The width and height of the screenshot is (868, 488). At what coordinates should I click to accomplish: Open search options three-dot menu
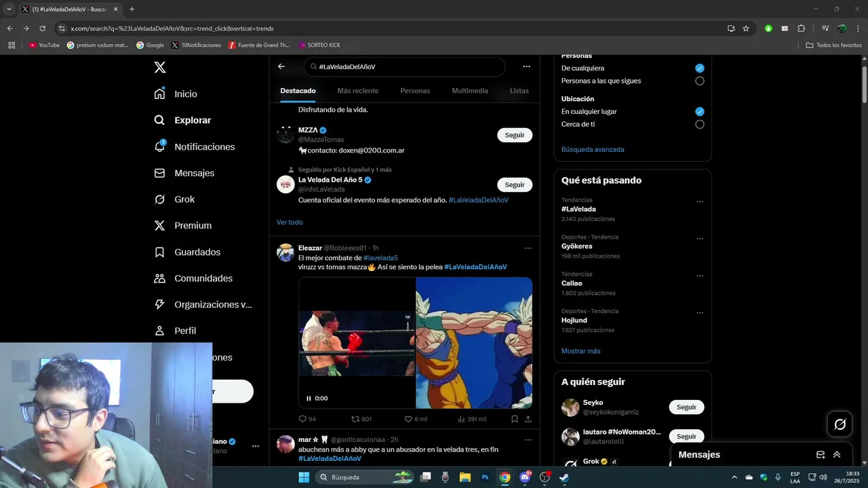pyautogui.click(x=526, y=66)
